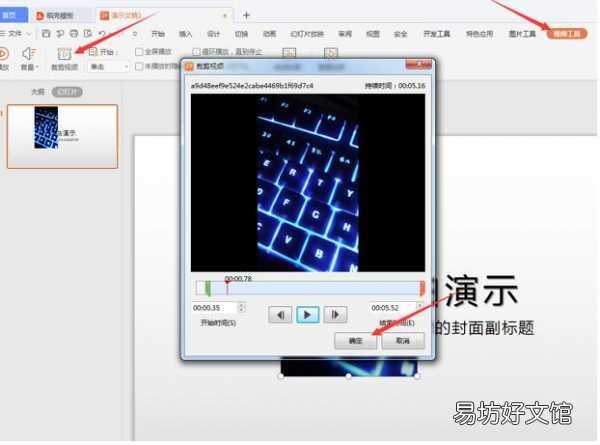
Task: Click the slide subtitle text ending with 封面副标题
Action: pos(484,328)
